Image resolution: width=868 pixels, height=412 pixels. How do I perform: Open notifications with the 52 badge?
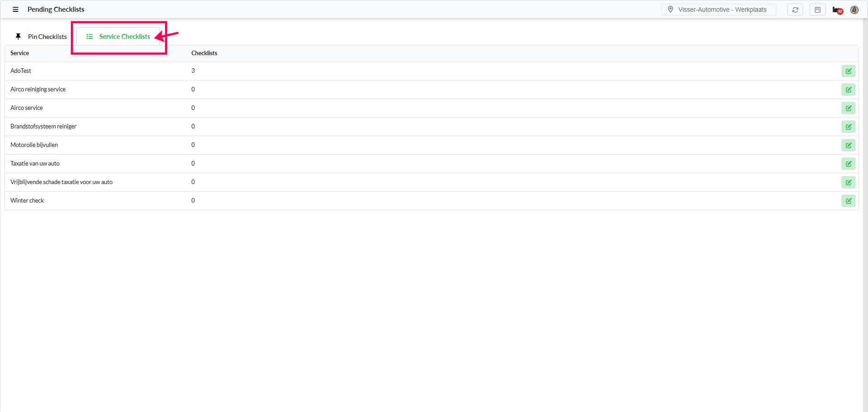point(837,10)
